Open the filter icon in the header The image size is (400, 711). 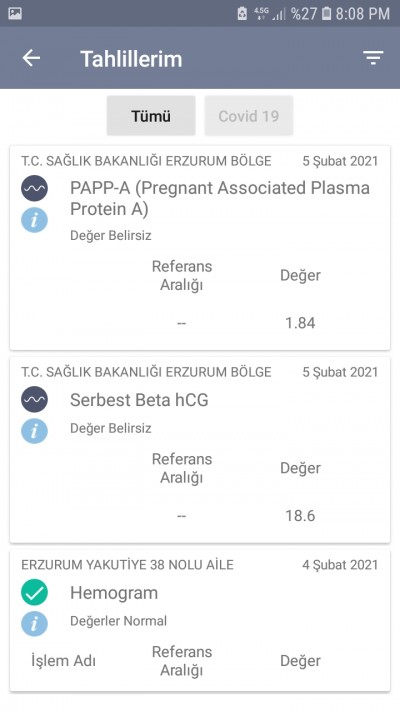373,58
